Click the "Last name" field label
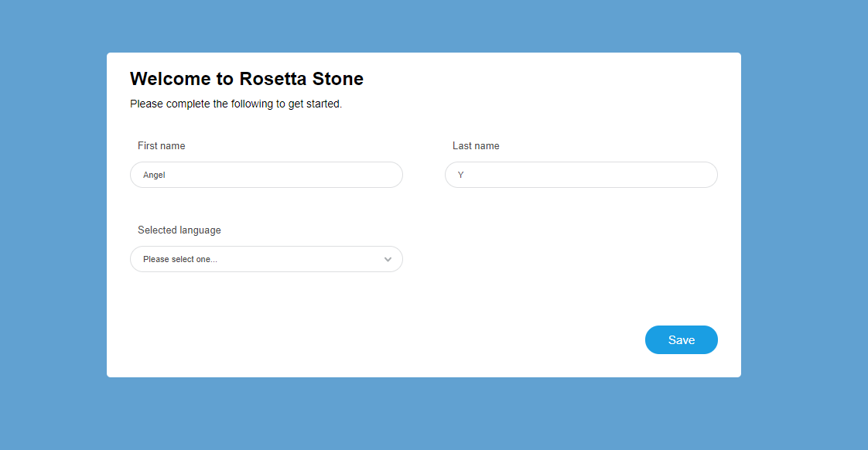Screen dimensions: 868x450 pyautogui.click(x=476, y=146)
